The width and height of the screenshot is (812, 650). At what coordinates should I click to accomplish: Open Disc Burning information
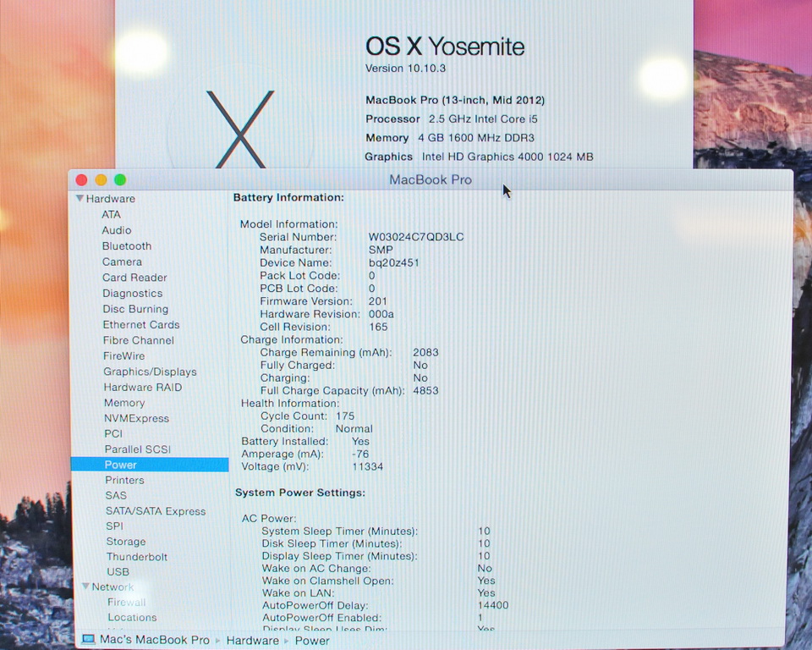coord(135,309)
